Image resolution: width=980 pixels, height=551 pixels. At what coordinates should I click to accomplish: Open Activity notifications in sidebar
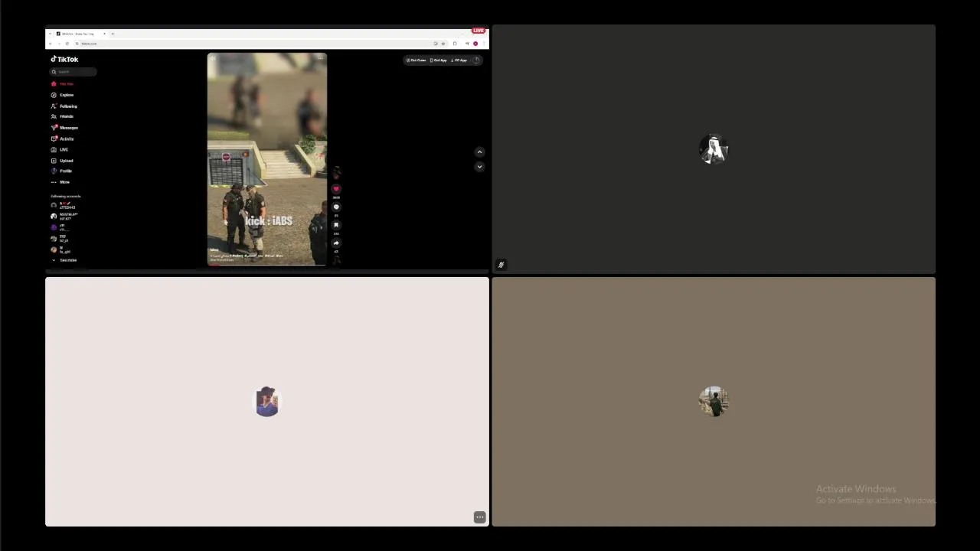63,139
